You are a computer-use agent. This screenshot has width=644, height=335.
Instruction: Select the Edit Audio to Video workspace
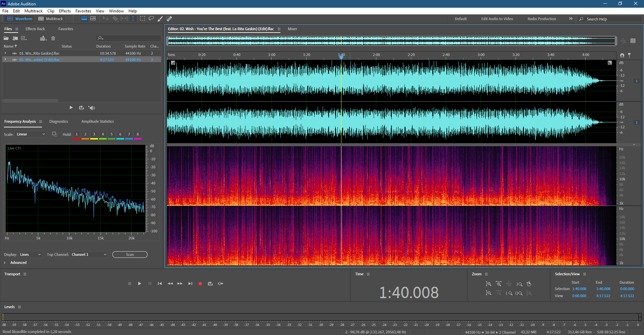coord(497,19)
